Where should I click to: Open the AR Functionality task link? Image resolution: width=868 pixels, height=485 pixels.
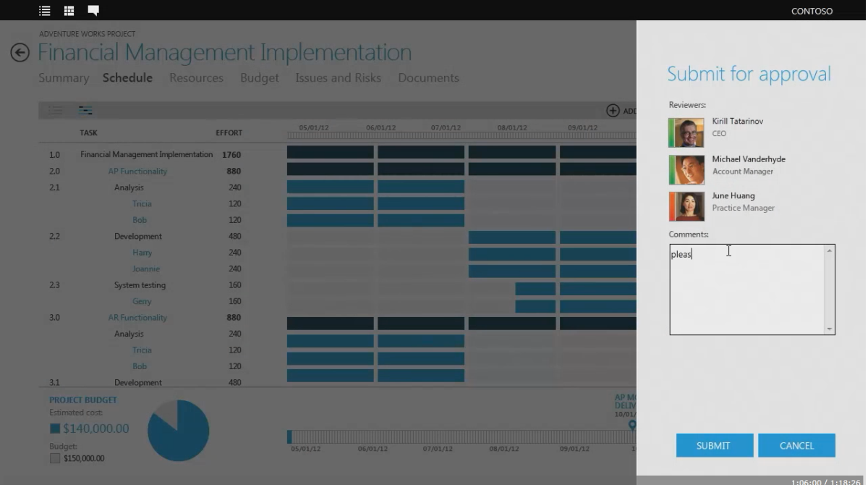pos(137,318)
